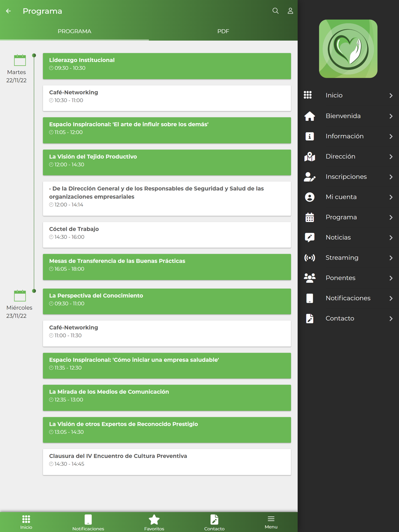Viewport: 399px width, 532px height.
Task: Expand the Streaming chevron
Action: [391, 258]
